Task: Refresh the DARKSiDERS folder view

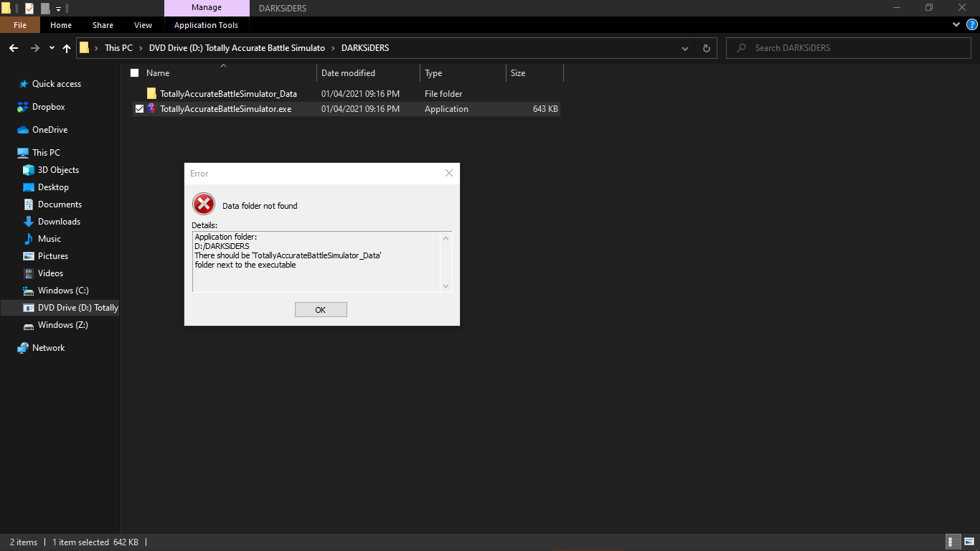Action: click(706, 48)
